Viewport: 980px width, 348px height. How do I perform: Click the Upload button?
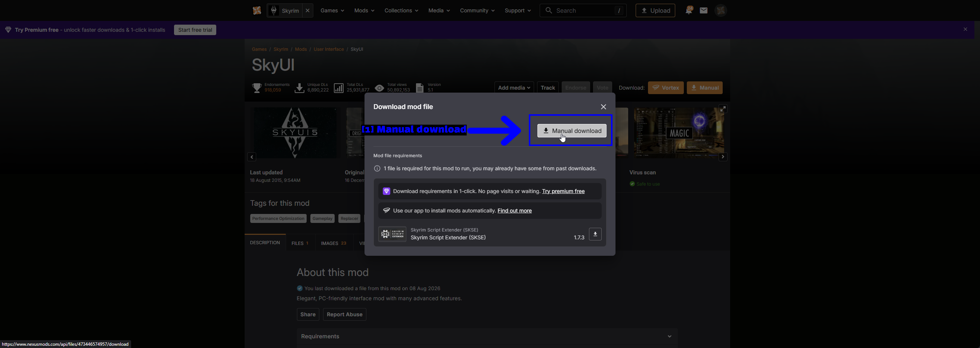(655, 11)
